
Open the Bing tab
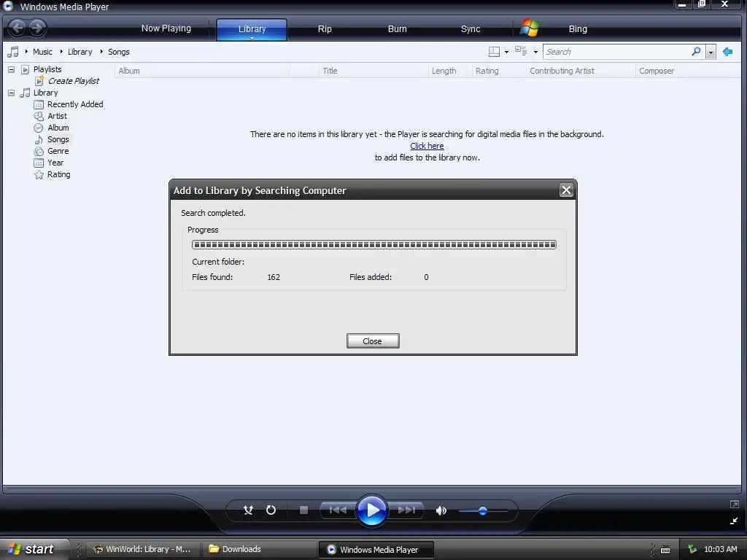click(578, 28)
